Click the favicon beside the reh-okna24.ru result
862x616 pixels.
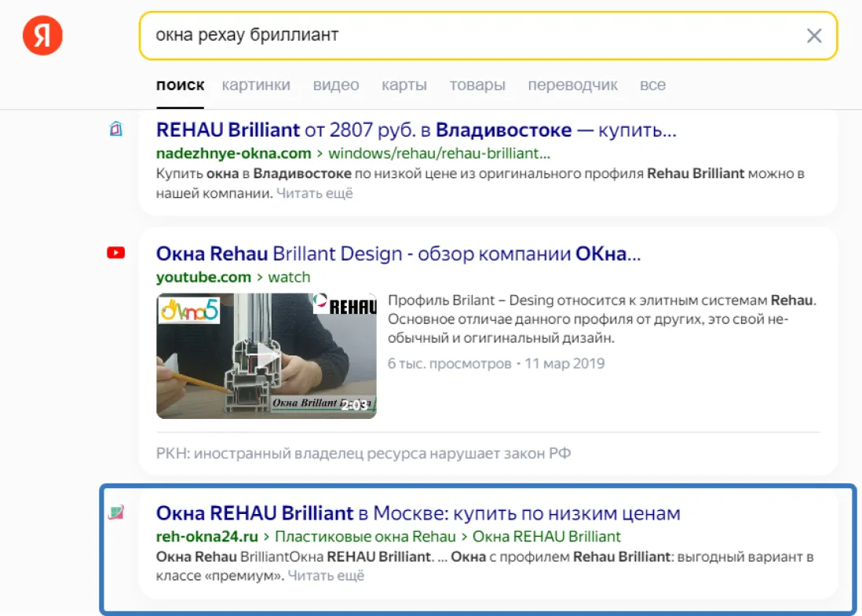[115, 510]
